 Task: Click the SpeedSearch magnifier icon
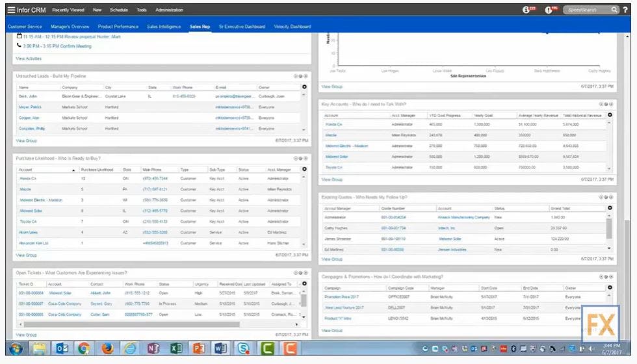(614, 10)
